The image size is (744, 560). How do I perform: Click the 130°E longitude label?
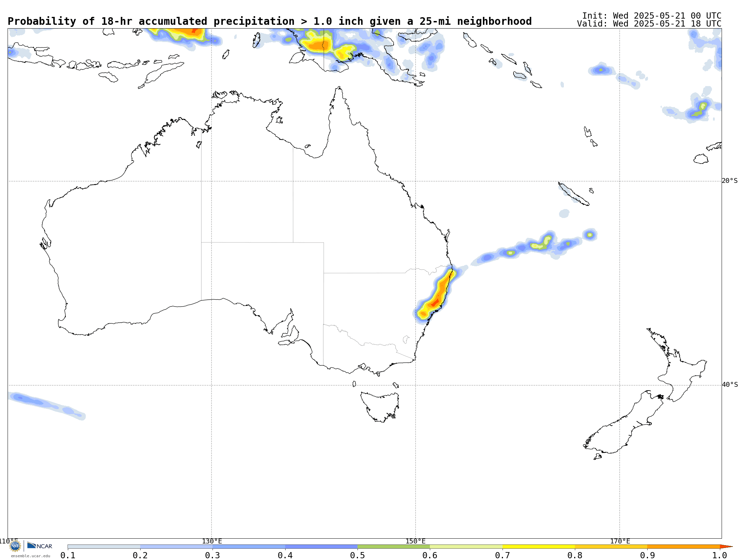212,541
